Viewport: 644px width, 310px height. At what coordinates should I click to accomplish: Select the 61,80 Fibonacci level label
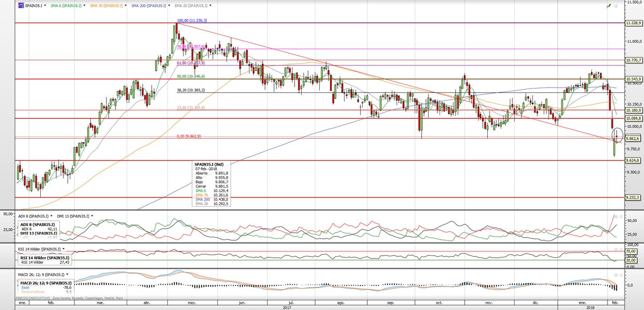tap(191, 63)
